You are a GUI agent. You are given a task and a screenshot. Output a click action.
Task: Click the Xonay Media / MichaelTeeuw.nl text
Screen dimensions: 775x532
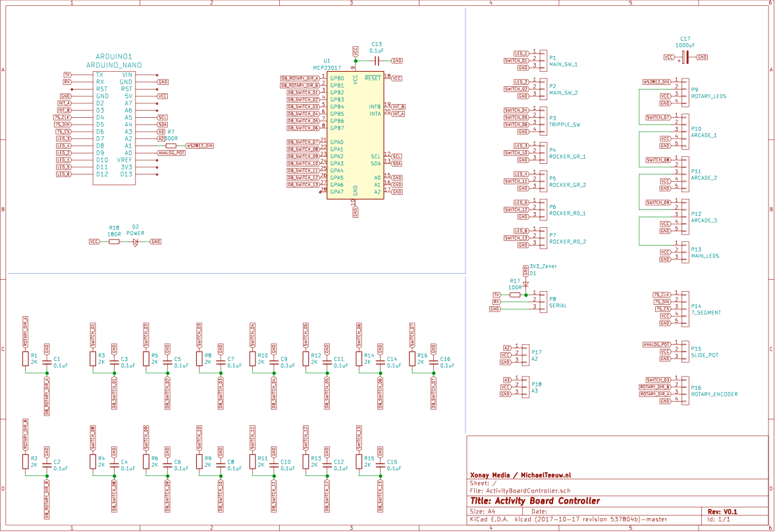[520, 475]
